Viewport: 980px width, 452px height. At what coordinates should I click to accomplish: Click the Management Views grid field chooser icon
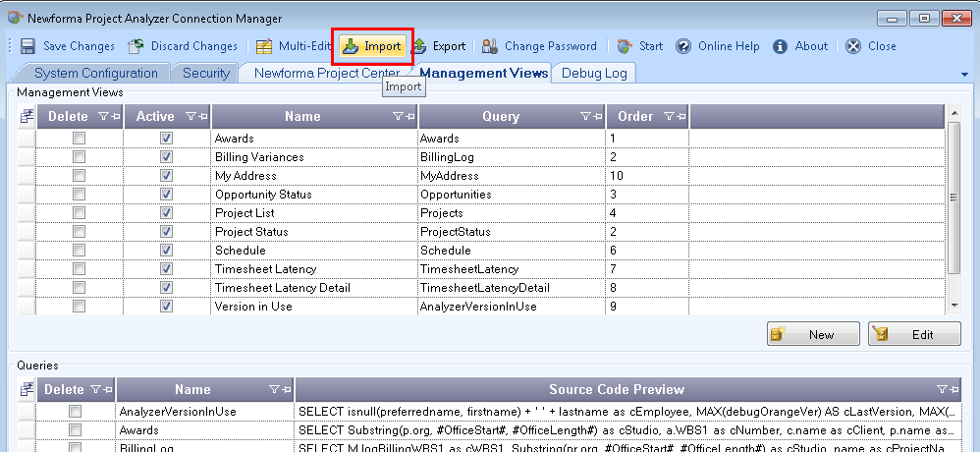27,116
